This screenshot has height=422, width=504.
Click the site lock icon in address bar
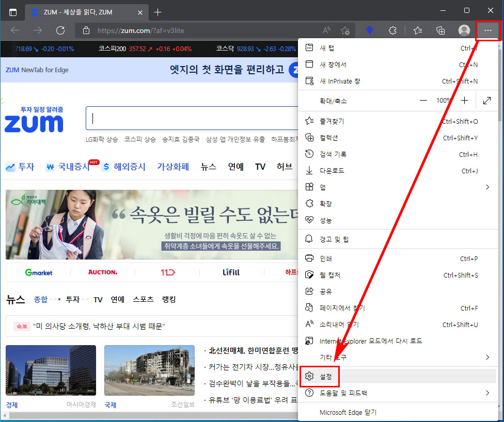[86, 30]
